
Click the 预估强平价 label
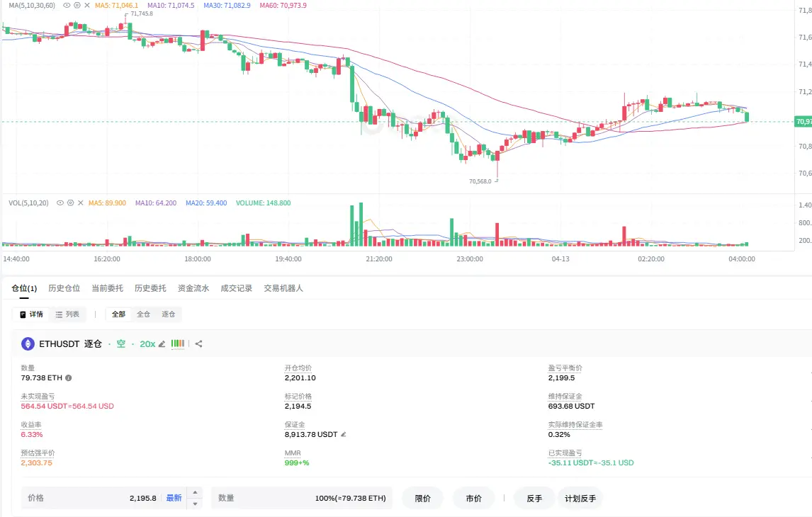pyautogui.click(x=38, y=453)
